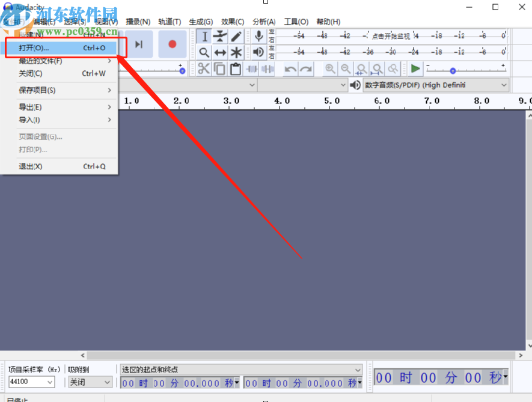Open the 工具(O) menu
This screenshot has width=532, height=402.
[296, 22]
